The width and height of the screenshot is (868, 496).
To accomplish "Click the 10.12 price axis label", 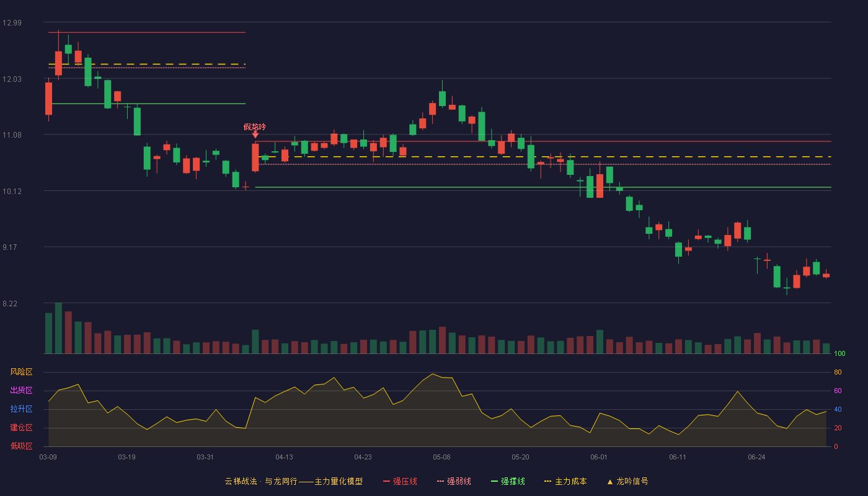I will (x=12, y=191).
